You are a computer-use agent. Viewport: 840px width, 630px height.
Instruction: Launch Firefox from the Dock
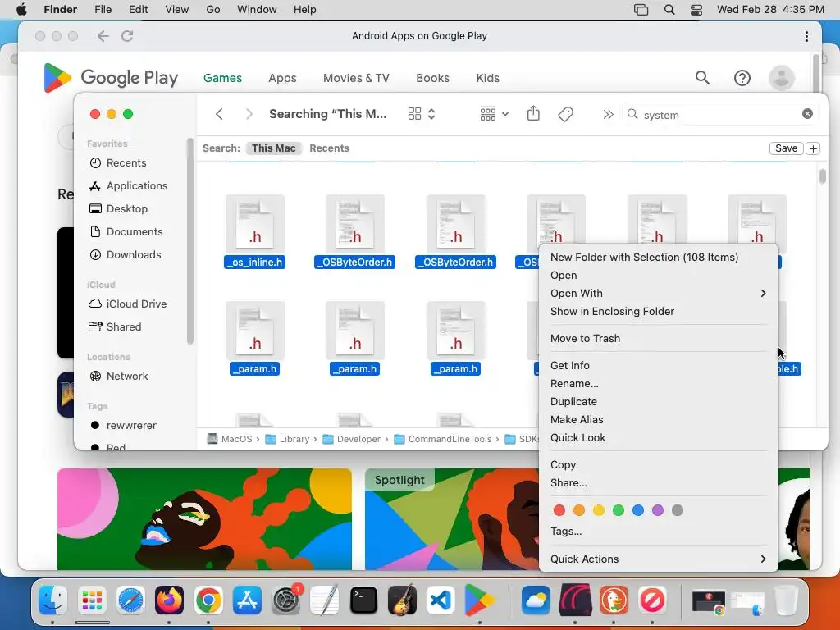pos(169,600)
